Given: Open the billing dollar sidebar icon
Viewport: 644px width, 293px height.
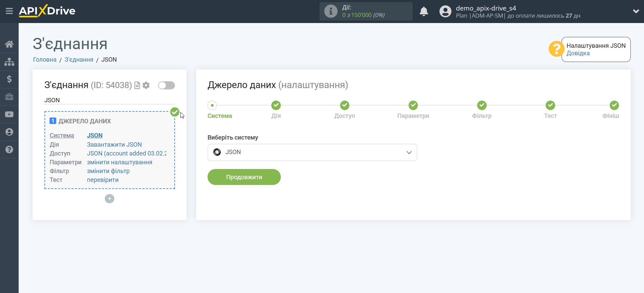Looking at the screenshot, I should pyautogui.click(x=9, y=79).
